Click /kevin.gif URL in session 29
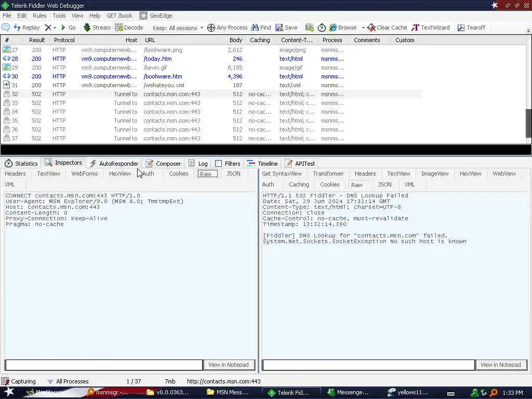The width and height of the screenshot is (532, 399). 155,68
